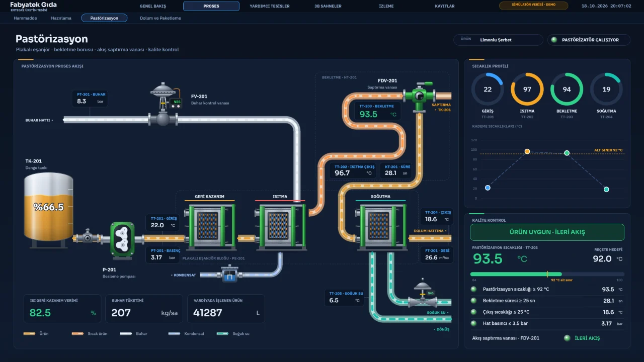
Task: Click the Bekletme temperature gauge ring
Action: [567, 89]
